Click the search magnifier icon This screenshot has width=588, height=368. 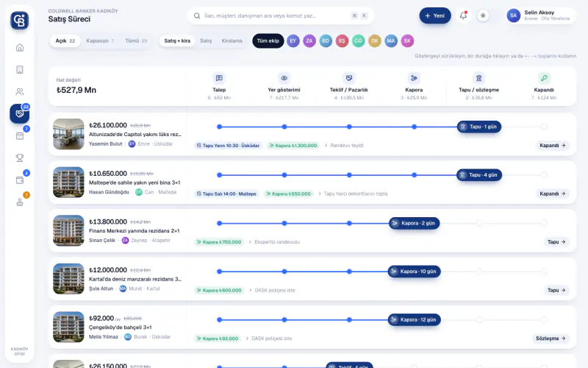click(197, 15)
